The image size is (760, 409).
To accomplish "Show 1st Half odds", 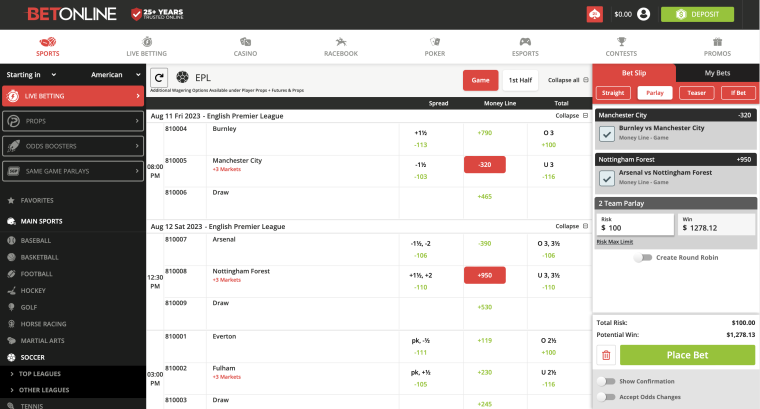I will tap(520, 80).
